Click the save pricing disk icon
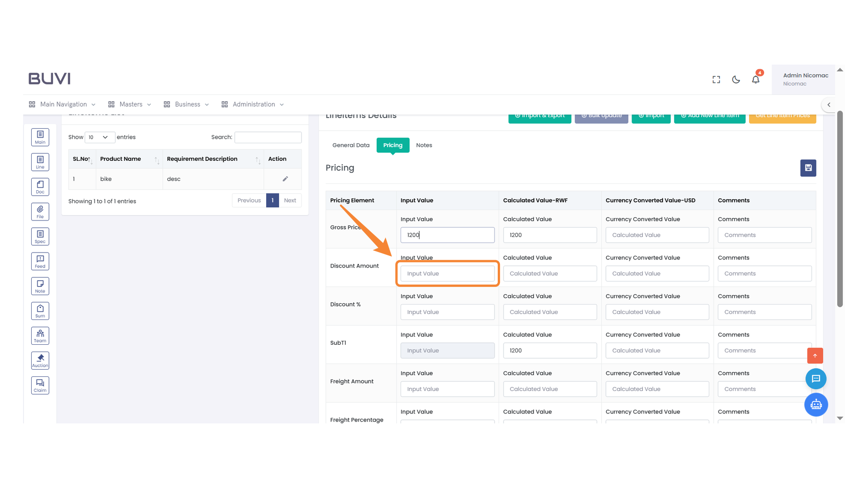The image size is (868, 488). point(808,168)
